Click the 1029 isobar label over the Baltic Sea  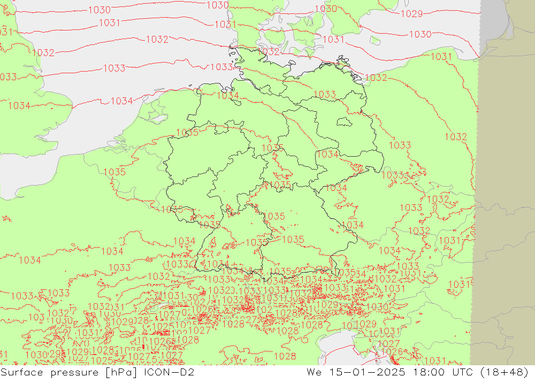point(411,14)
